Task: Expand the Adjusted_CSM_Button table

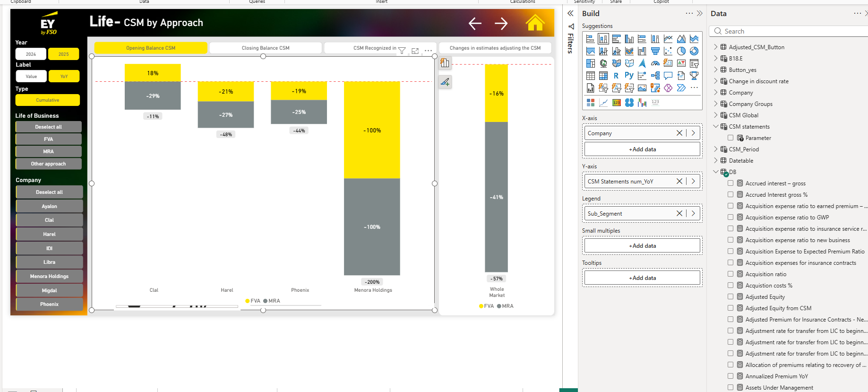Action: point(715,47)
